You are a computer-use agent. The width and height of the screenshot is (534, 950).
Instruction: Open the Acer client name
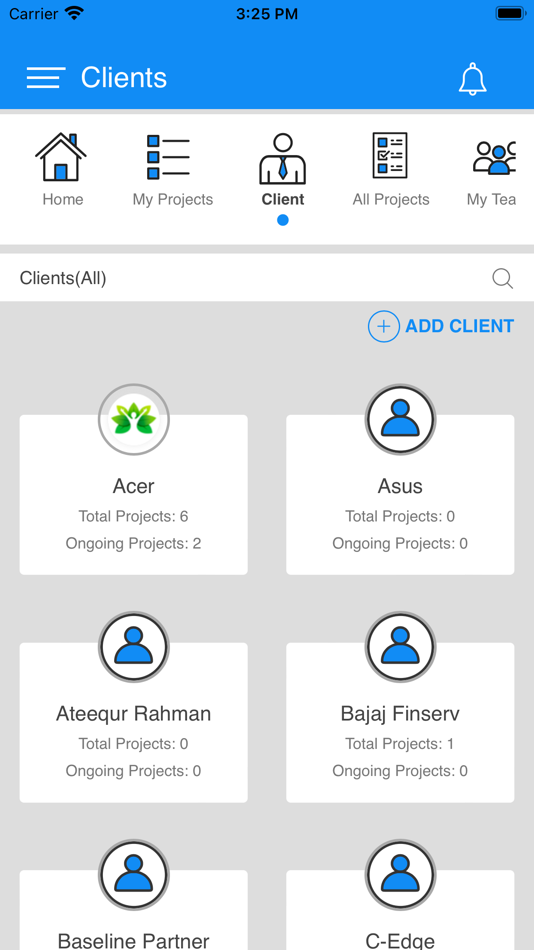[133, 486]
